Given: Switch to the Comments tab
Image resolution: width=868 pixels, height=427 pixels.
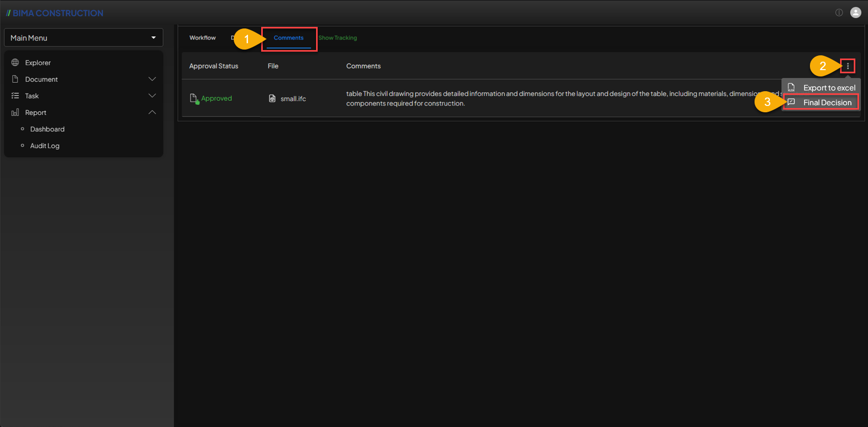Looking at the screenshot, I should click(x=289, y=38).
